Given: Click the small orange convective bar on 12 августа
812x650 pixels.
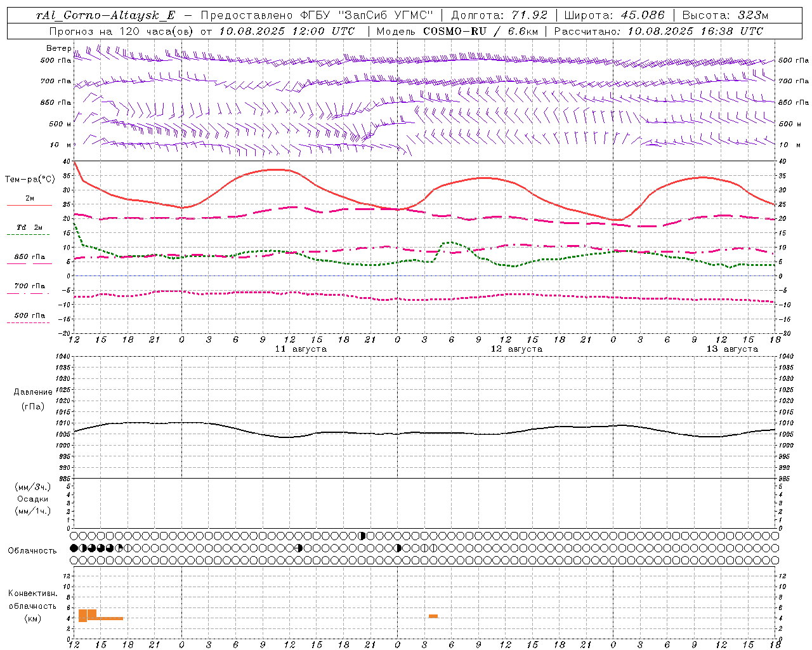Looking at the screenshot, I should pyautogui.click(x=433, y=616).
